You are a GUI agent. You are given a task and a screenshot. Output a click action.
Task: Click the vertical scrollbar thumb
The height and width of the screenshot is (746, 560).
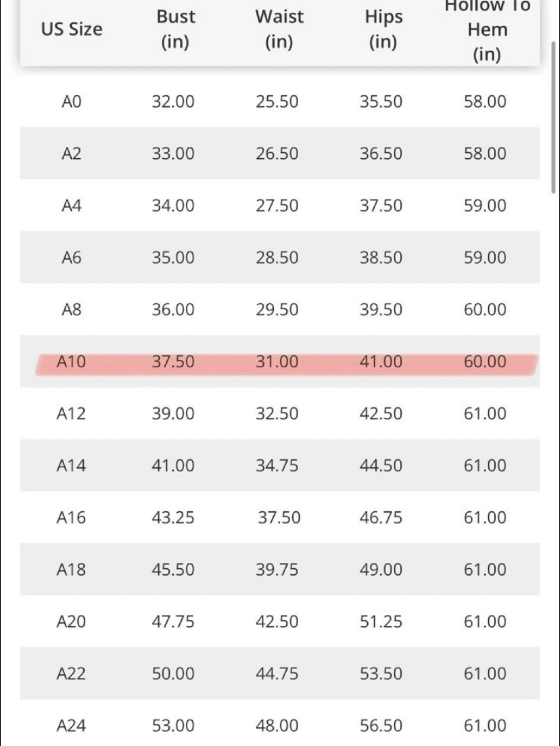(553, 117)
